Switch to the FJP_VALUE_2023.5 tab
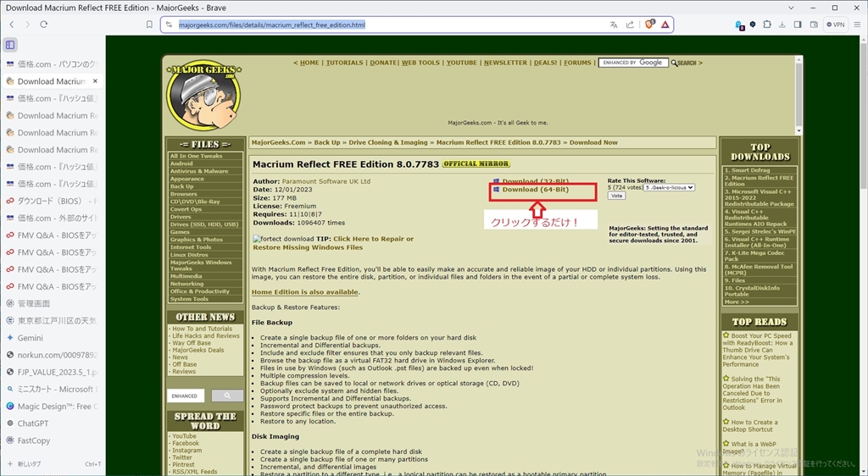Viewport: 868px width, 476px height. coord(53,372)
